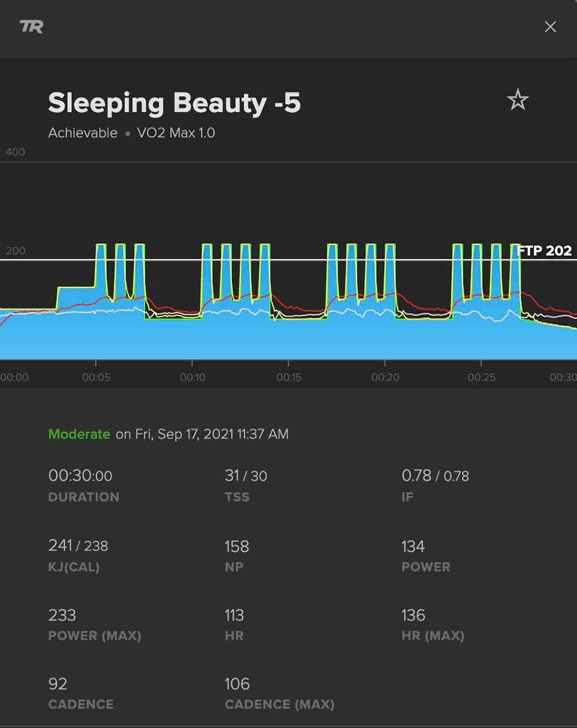Click the 00:30:00 duration value
This screenshot has height=728, width=577.
80,475
